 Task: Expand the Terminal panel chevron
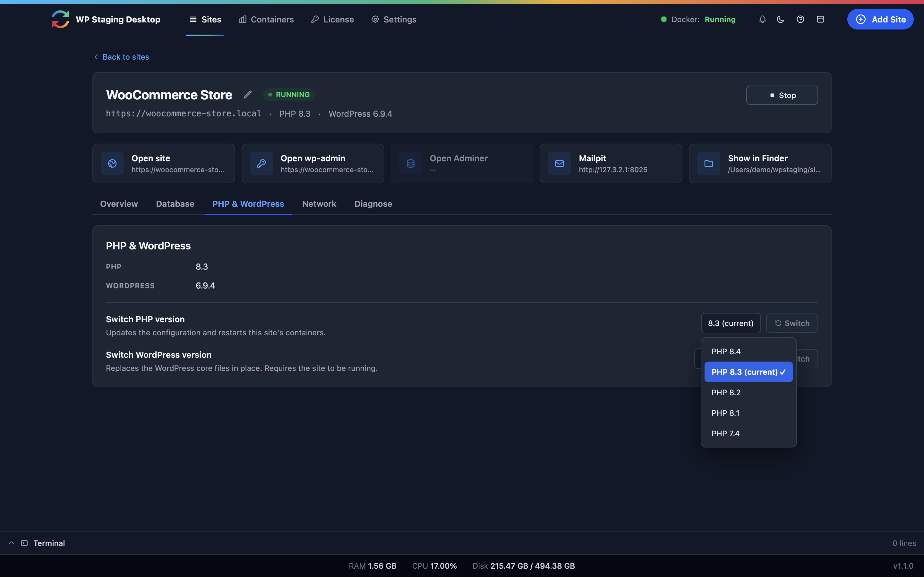tap(12, 543)
